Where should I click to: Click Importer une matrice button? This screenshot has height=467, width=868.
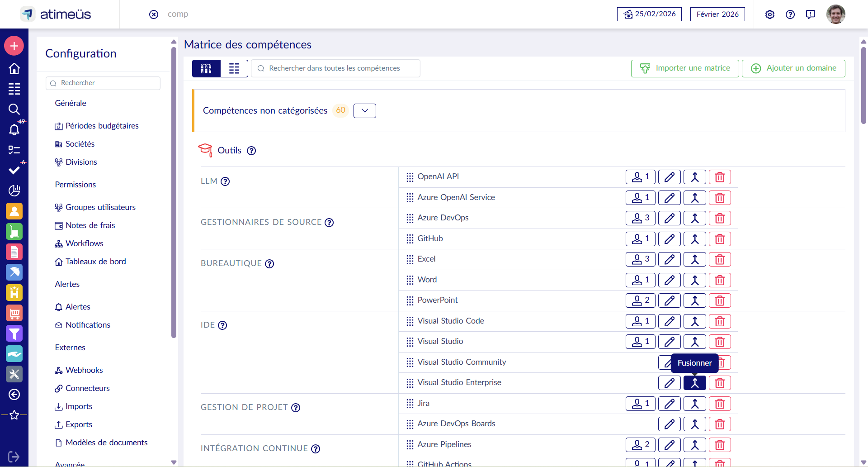coord(685,68)
